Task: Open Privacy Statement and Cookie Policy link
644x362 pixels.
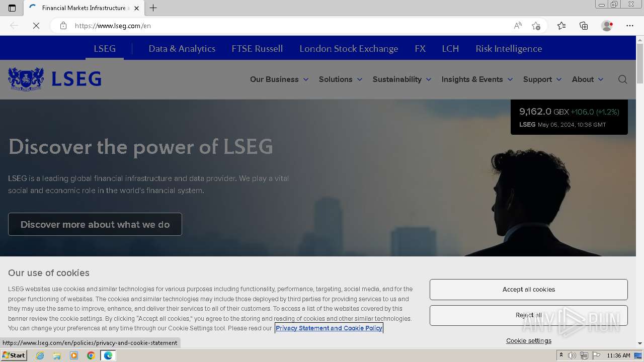Action: tap(329, 328)
